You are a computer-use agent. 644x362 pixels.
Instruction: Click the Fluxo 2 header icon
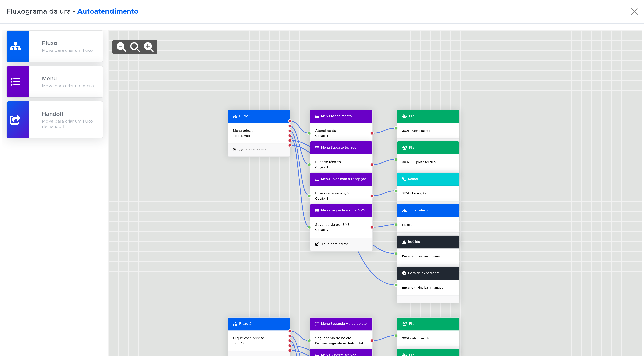click(x=235, y=324)
